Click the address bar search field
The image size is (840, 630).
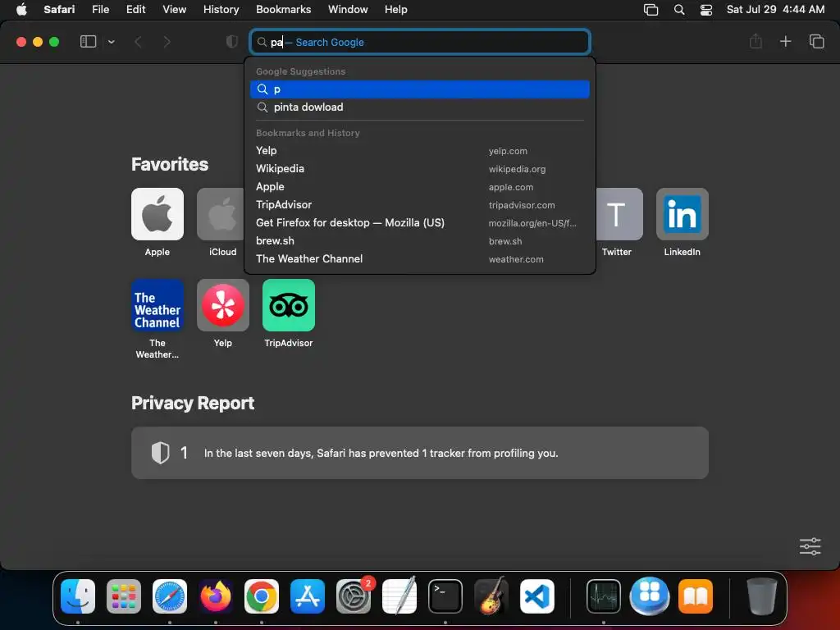[420, 42]
